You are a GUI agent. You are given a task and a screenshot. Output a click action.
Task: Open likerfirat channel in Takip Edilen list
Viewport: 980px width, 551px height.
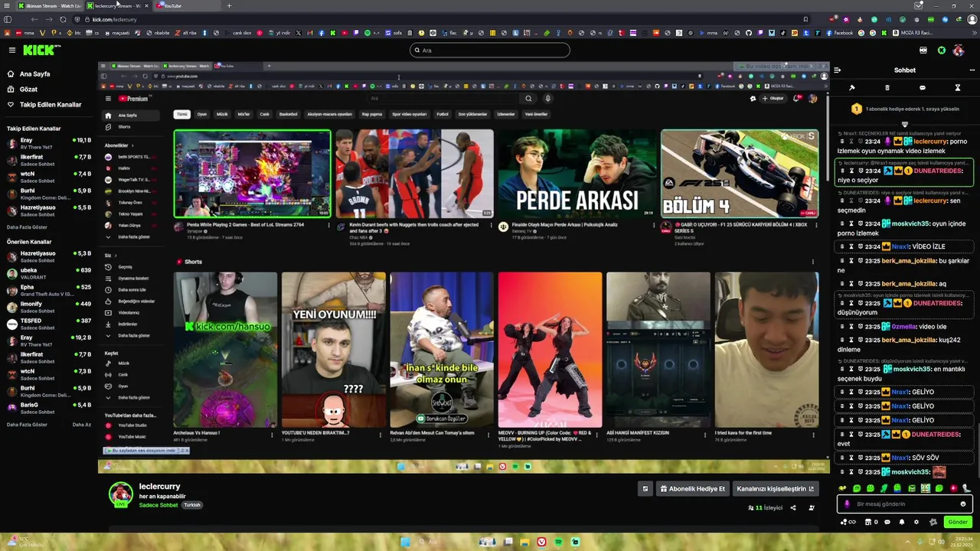(x=49, y=160)
